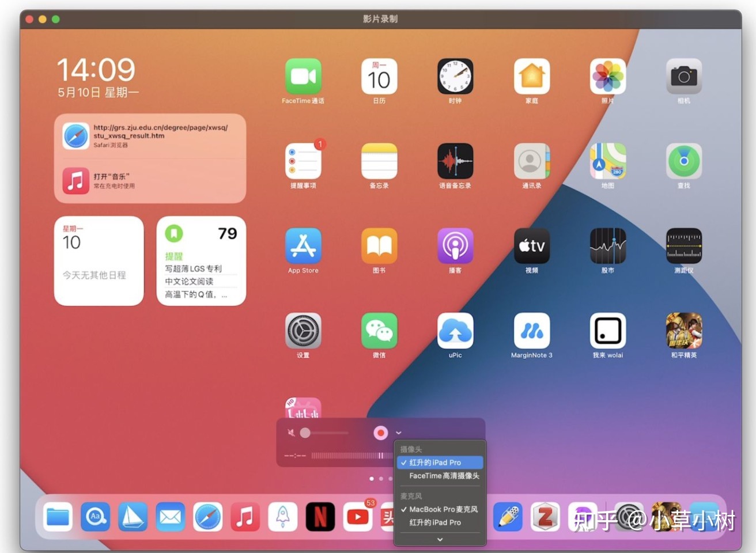Open the Home (家庭) app
The height and width of the screenshot is (553, 756).
coord(532,76)
